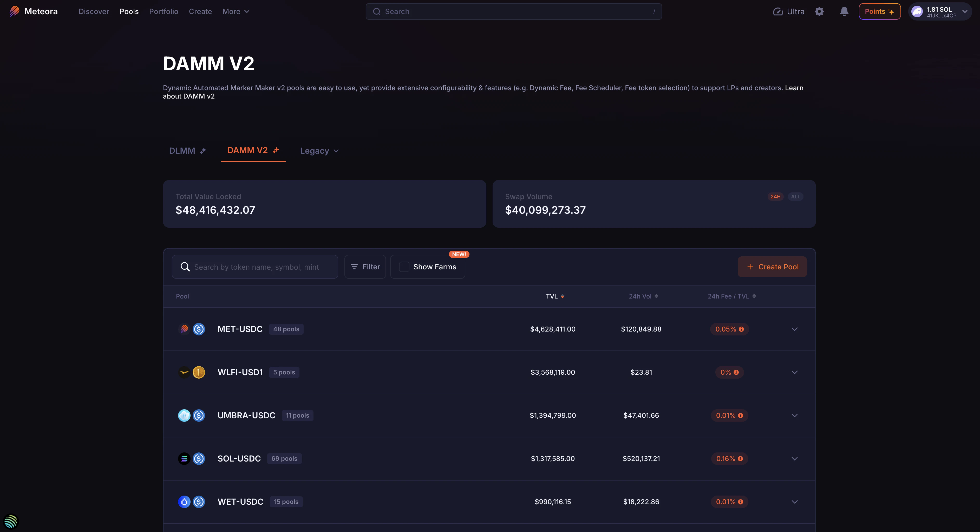The width and height of the screenshot is (980, 532).
Task: Click USDC icon in MET-USDC row
Action: 199,329
